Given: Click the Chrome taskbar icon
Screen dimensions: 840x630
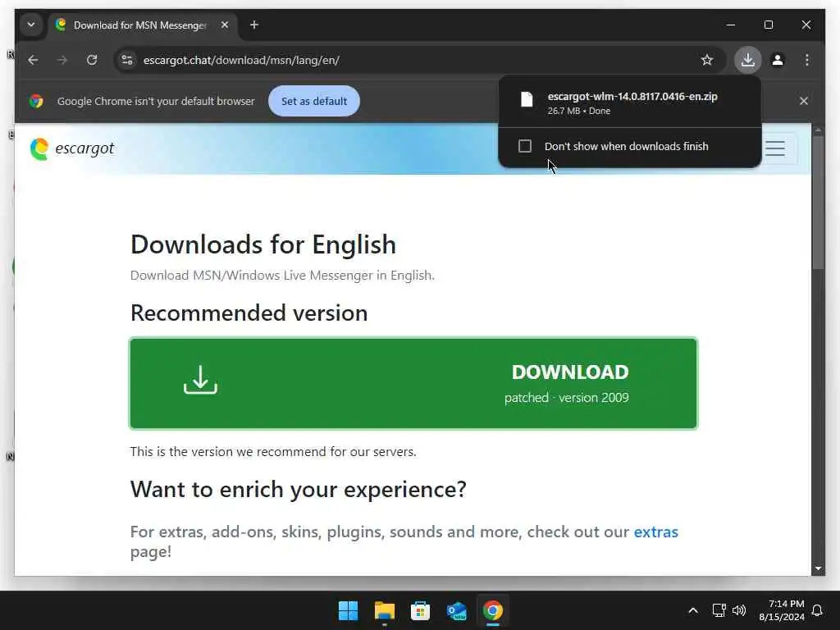Looking at the screenshot, I should 493,610.
